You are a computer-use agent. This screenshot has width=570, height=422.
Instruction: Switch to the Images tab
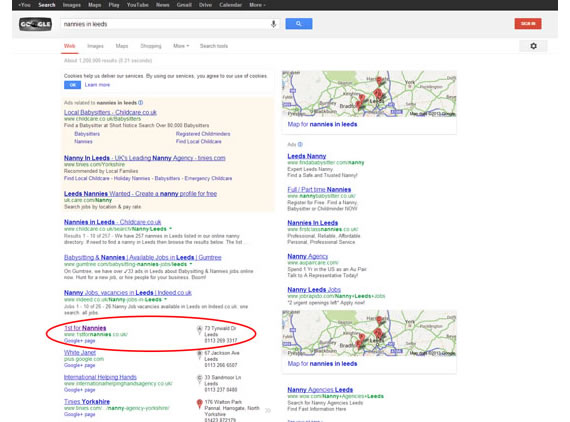click(x=95, y=46)
